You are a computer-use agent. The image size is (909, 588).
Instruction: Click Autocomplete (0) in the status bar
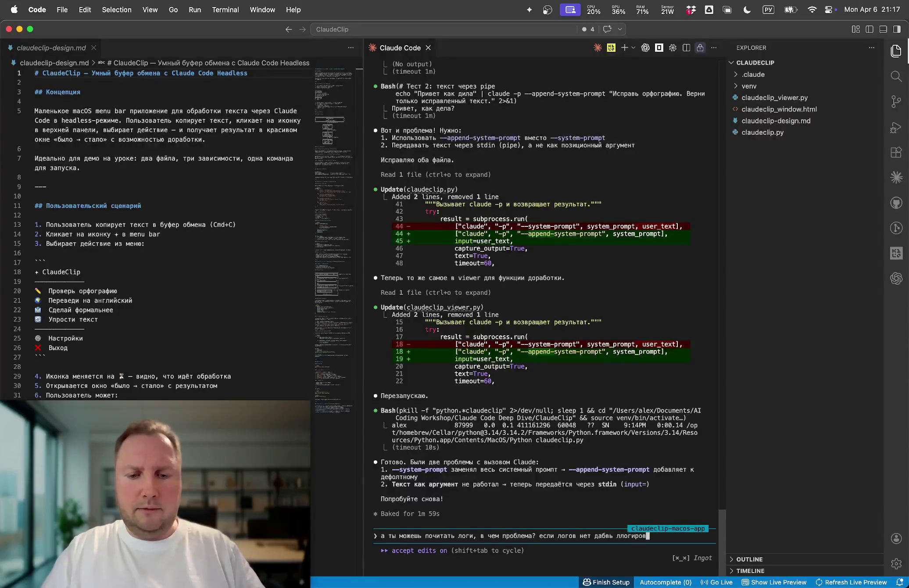click(x=665, y=582)
